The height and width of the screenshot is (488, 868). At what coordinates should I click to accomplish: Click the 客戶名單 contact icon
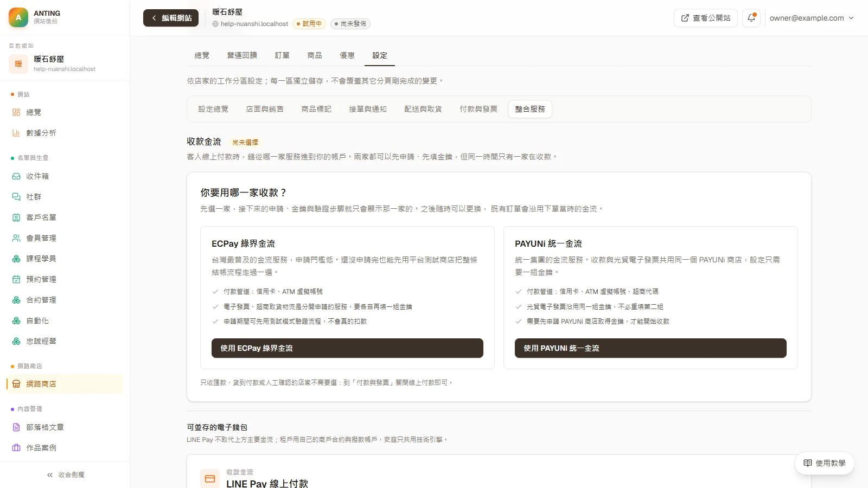[x=16, y=217]
